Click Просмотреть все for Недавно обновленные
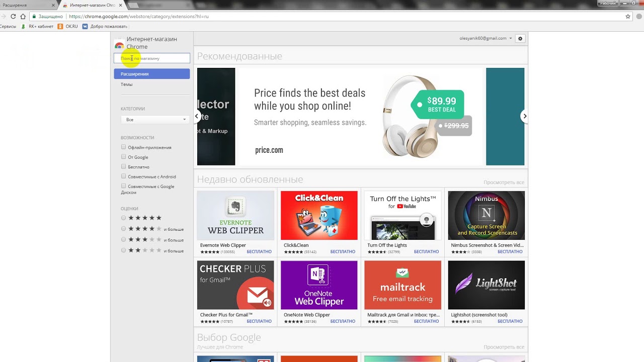This screenshot has width=644, height=362. pyautogui.click(x=504, y=183)
